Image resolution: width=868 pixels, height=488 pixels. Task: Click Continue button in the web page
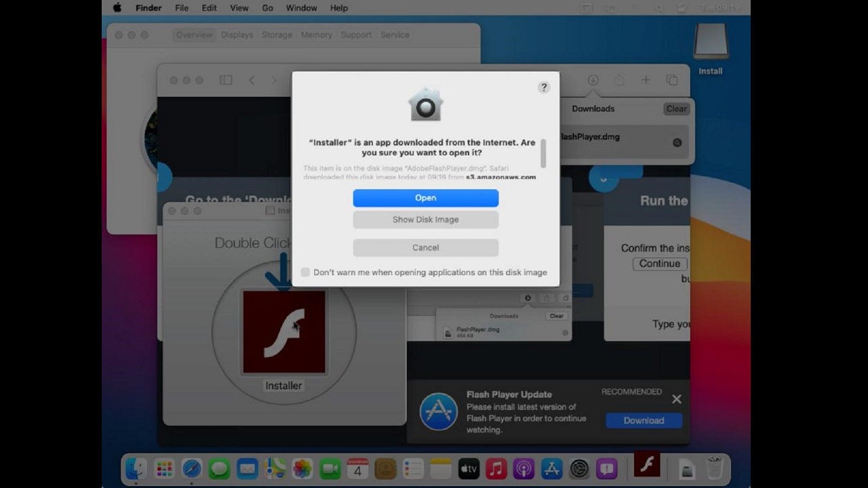pos(660,264)
